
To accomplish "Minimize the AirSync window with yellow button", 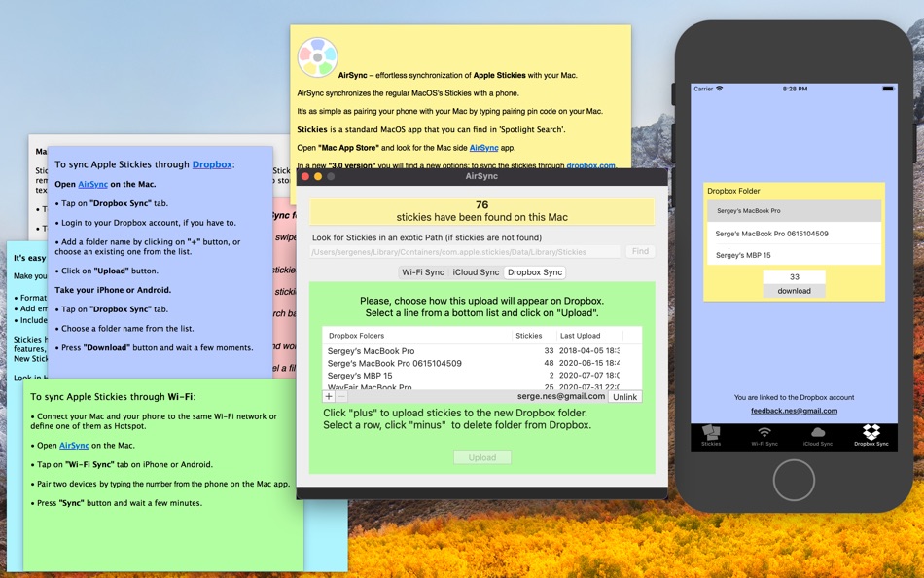I will [318, 176].
